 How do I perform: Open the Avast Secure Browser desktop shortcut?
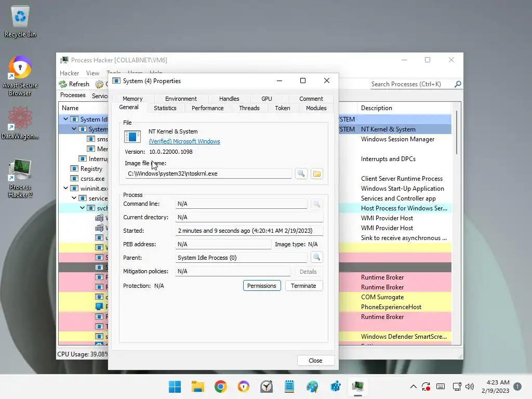tap(20, 76)
